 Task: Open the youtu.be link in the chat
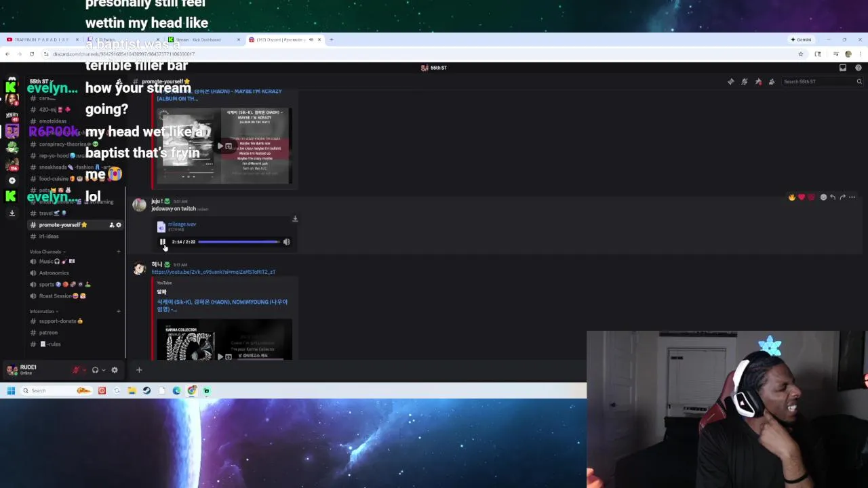click(x=213, y=272)
